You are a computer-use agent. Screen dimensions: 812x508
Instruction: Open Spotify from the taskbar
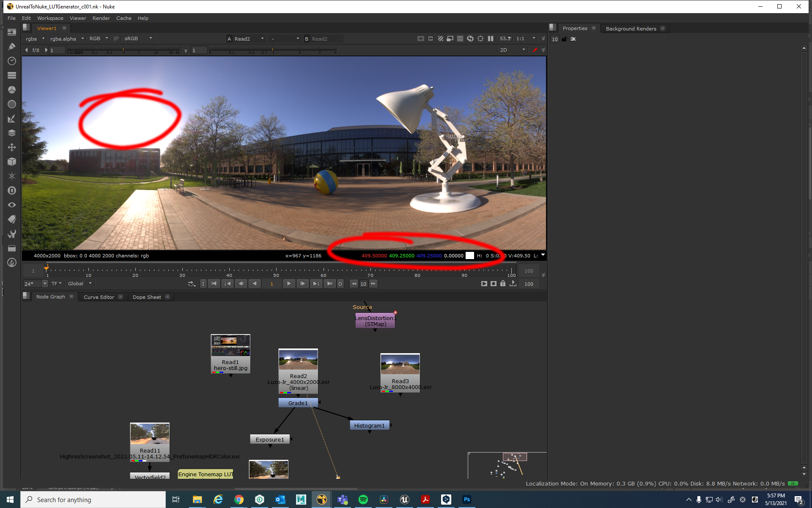pos(363,500)
